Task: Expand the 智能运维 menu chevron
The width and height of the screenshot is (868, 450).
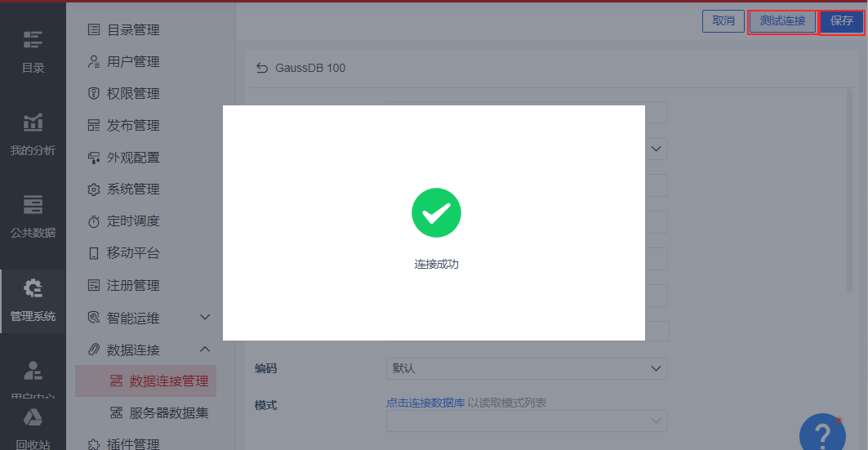Action: pyautogui.click(x=205, y=317)
